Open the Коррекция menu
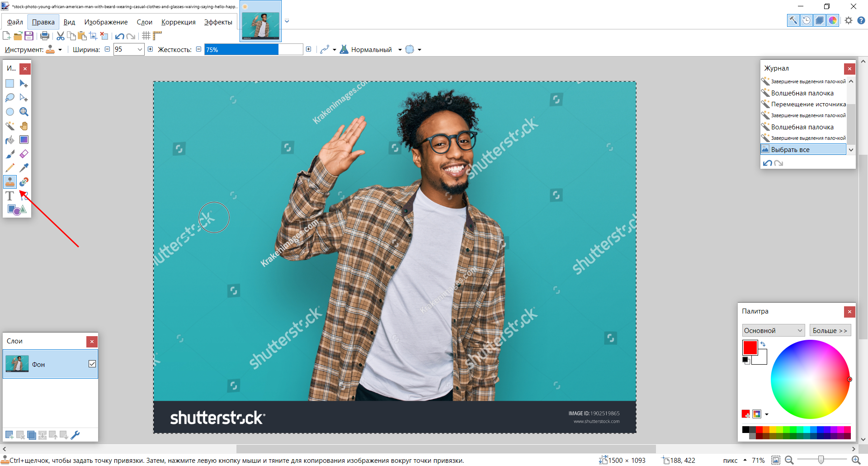Viewport: 868px width, 466px height. (x=179, y=22)
